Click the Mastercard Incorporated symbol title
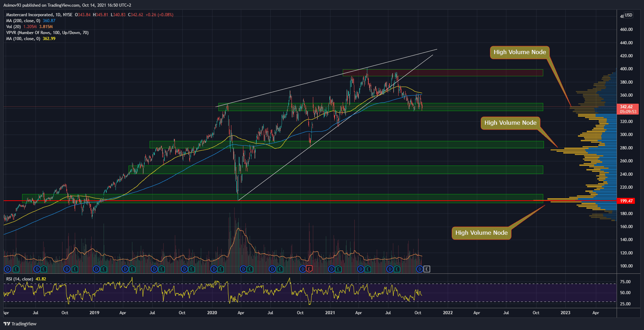The image size is (644, 330). 29,15
